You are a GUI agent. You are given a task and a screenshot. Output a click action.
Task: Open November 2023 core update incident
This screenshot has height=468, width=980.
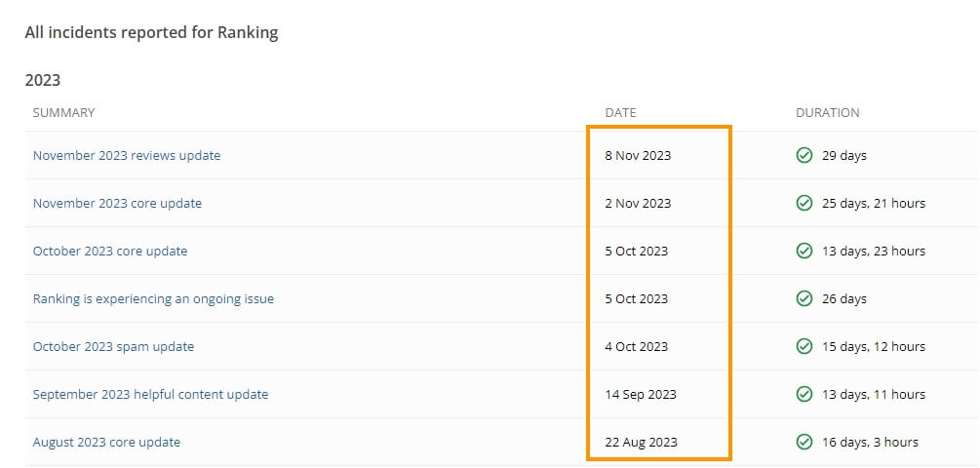click(117, 203)
